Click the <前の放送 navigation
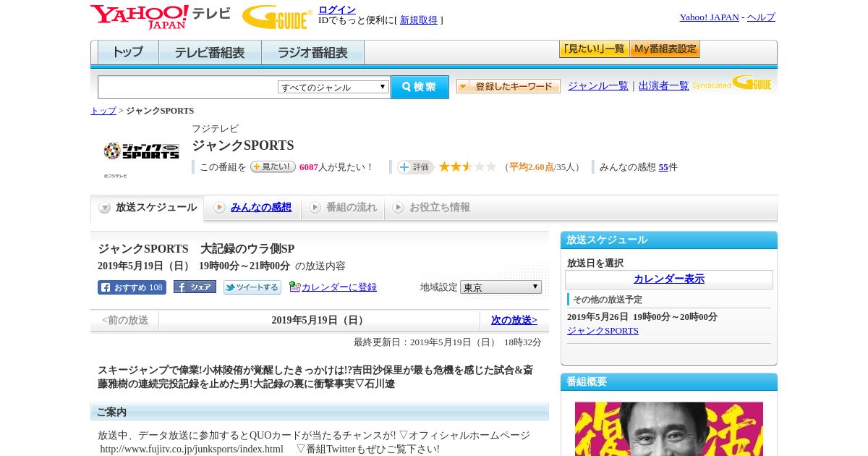The height and width of the screenshot is (456, 868). point(125,320)
